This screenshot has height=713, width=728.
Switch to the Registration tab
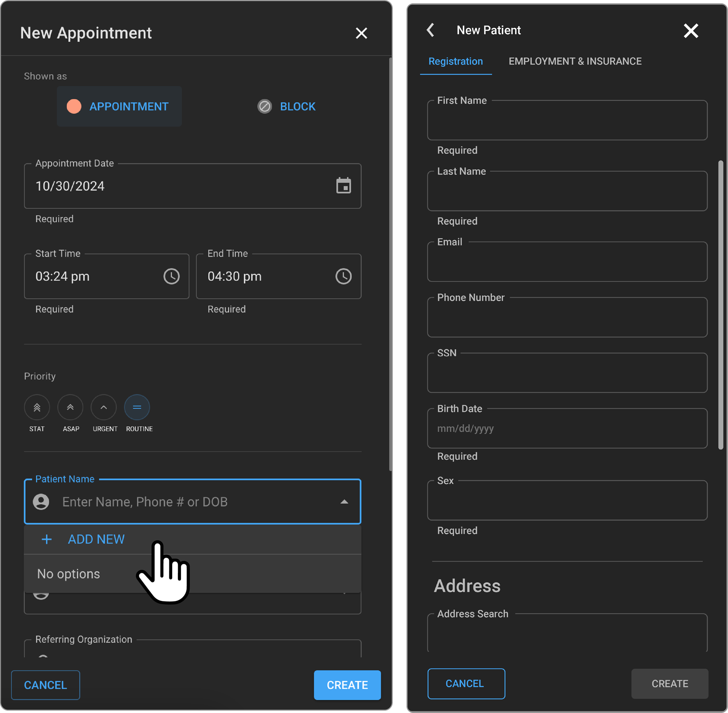tap(455, 62)
